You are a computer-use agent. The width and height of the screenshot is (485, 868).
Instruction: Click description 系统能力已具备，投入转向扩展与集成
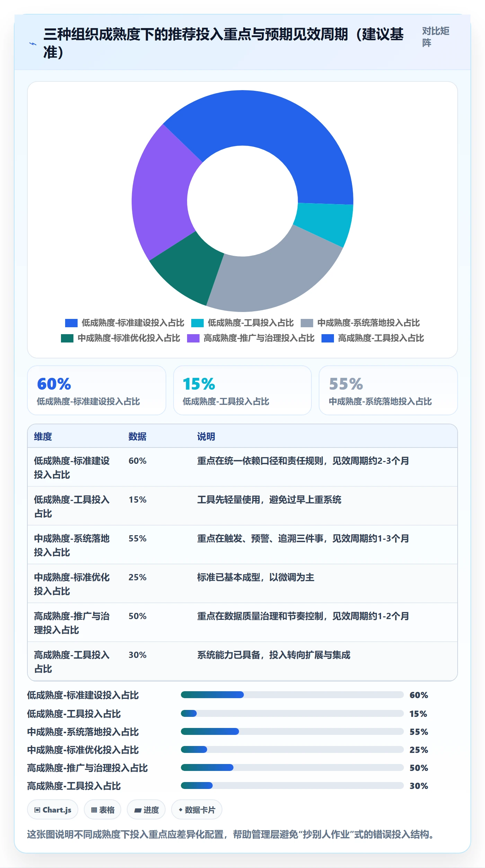274,655
